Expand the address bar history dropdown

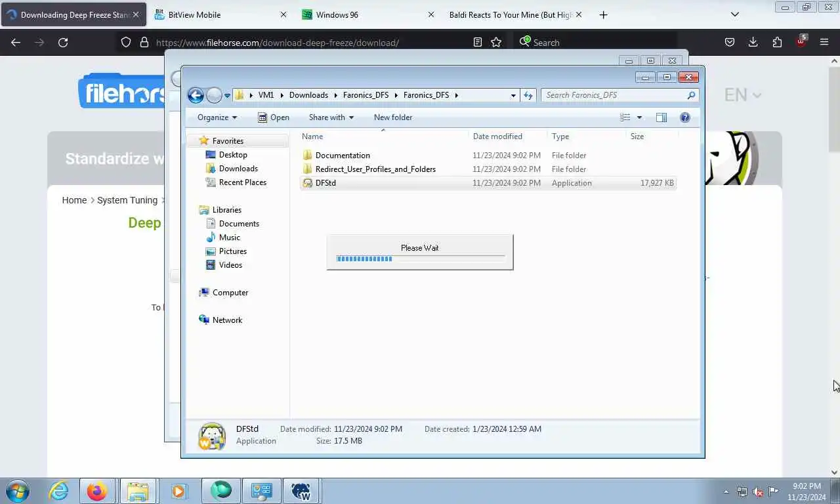(513, 95)
